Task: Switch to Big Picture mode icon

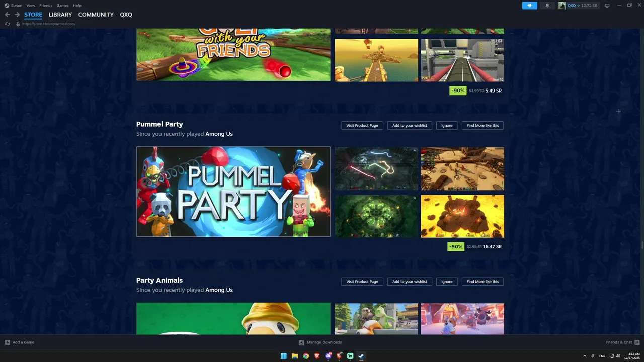Action: [x=607, y=6]
